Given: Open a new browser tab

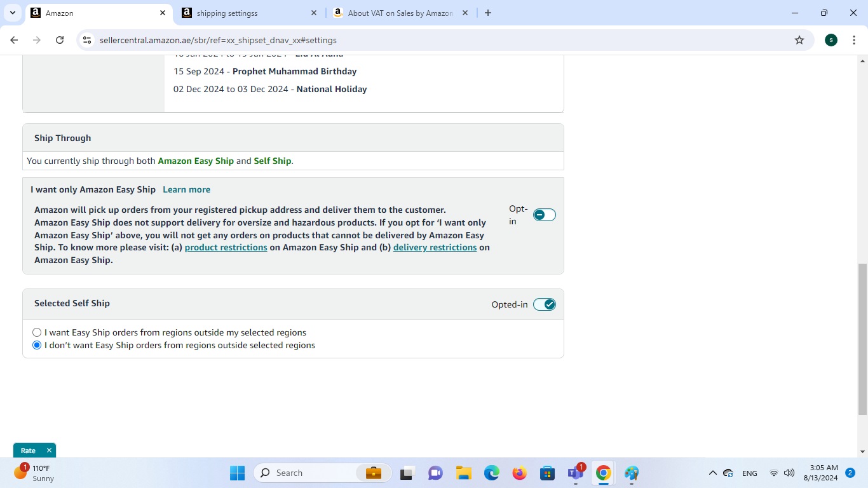Looking at the screenshot, I should tap(488, 13).
